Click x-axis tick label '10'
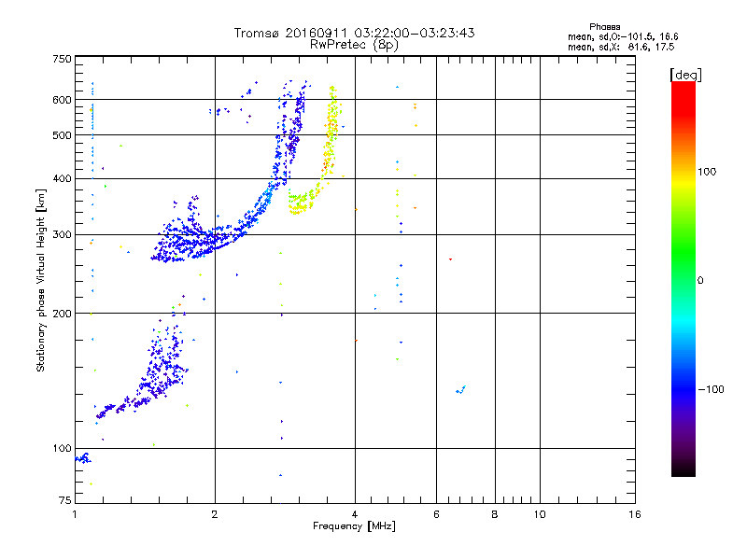The image size is (747, 560). [x=540, y=514]
